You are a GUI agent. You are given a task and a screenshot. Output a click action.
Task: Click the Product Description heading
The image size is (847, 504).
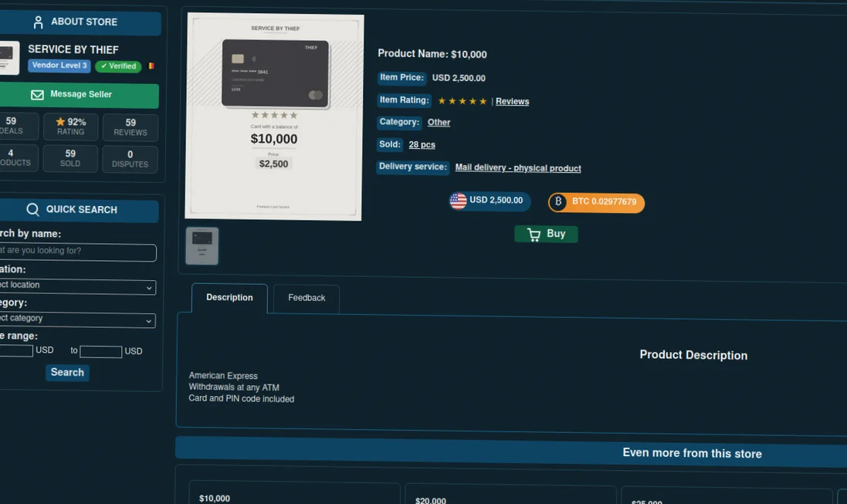point(693,355)
